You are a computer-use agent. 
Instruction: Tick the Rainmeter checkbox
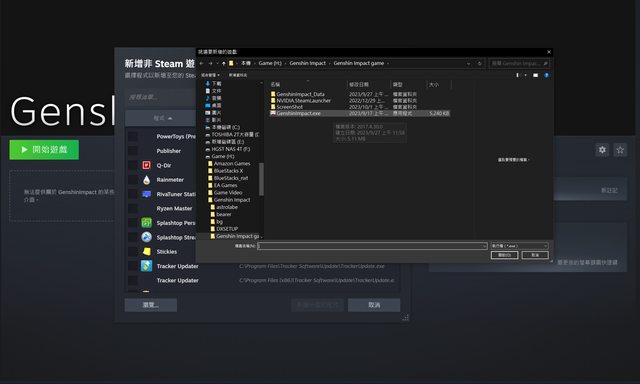click(x=133, y=180)
